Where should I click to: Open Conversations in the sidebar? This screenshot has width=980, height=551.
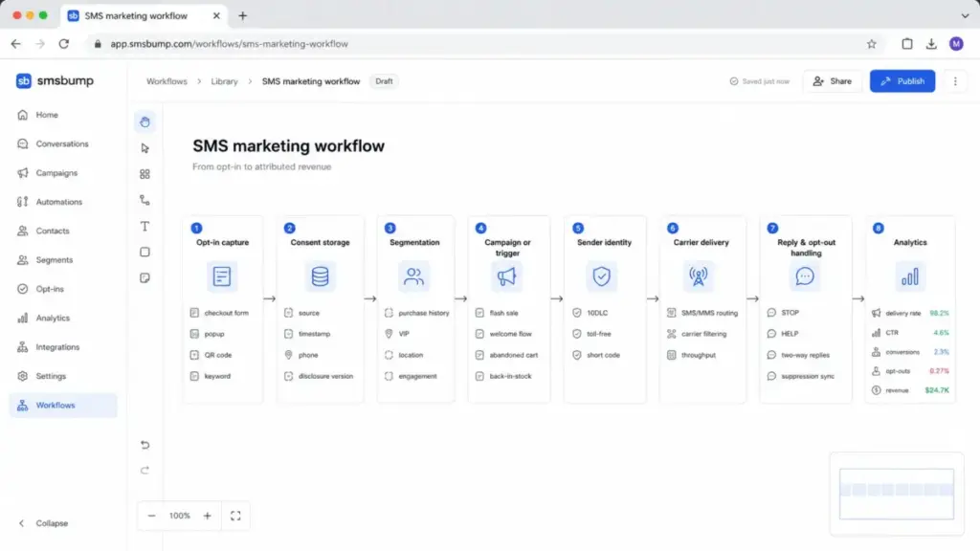62,143
